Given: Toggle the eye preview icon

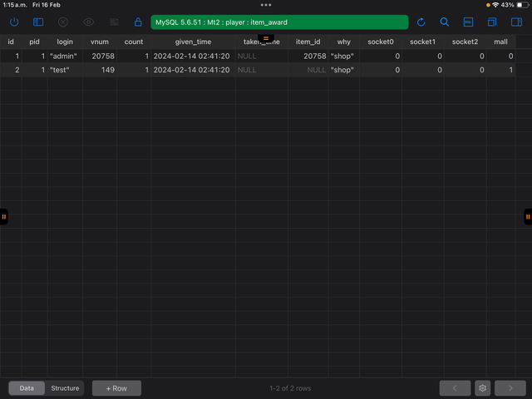Looking at the screenshot, I should (x=88, y=22).
